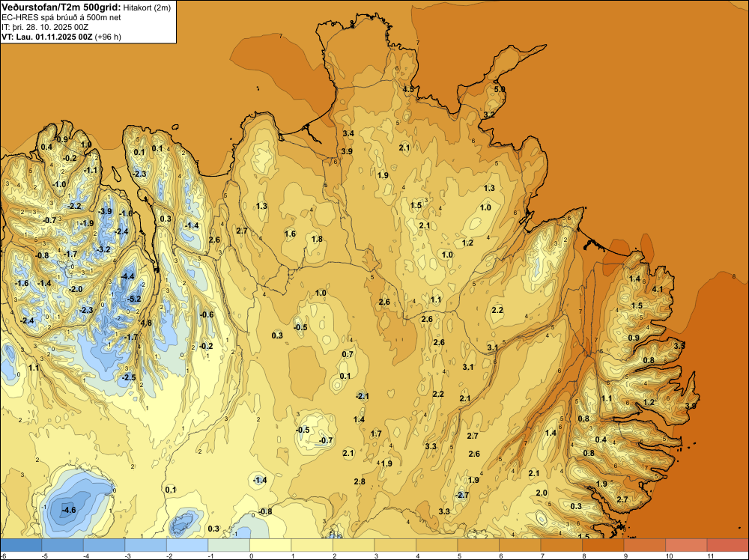The width and height of the screenshot is (749, 560).
Task: Click the temperature value '-2.1'
Action: click(x=362, y=396)
